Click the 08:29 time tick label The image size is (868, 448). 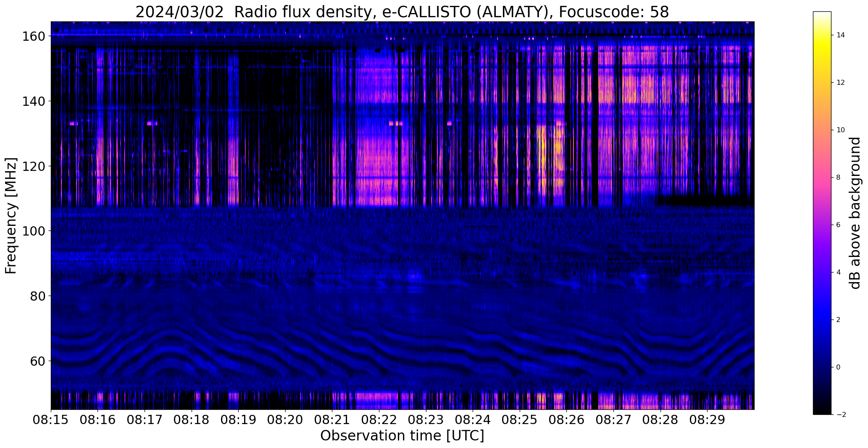click(708, 420)
